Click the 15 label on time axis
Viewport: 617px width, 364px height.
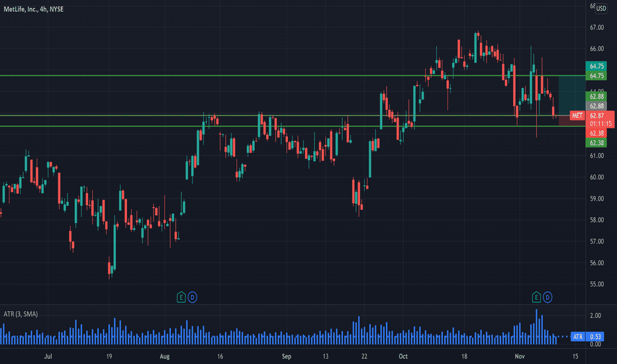575,356
